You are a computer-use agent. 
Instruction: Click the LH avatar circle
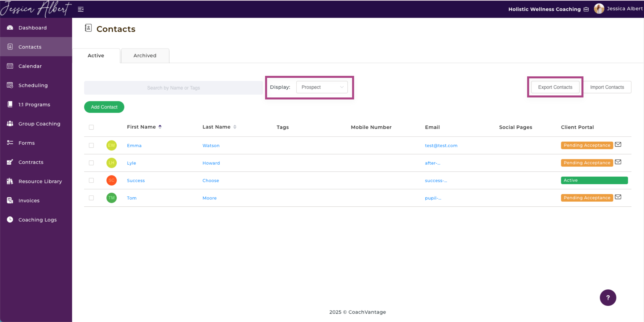(x=111, y=163)
